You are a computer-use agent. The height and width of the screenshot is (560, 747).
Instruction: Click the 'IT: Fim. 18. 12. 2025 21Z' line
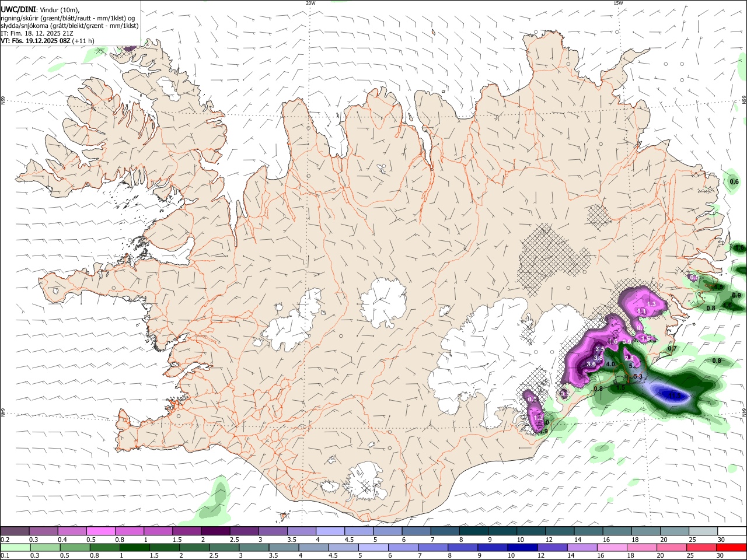(x=37, y=33)
